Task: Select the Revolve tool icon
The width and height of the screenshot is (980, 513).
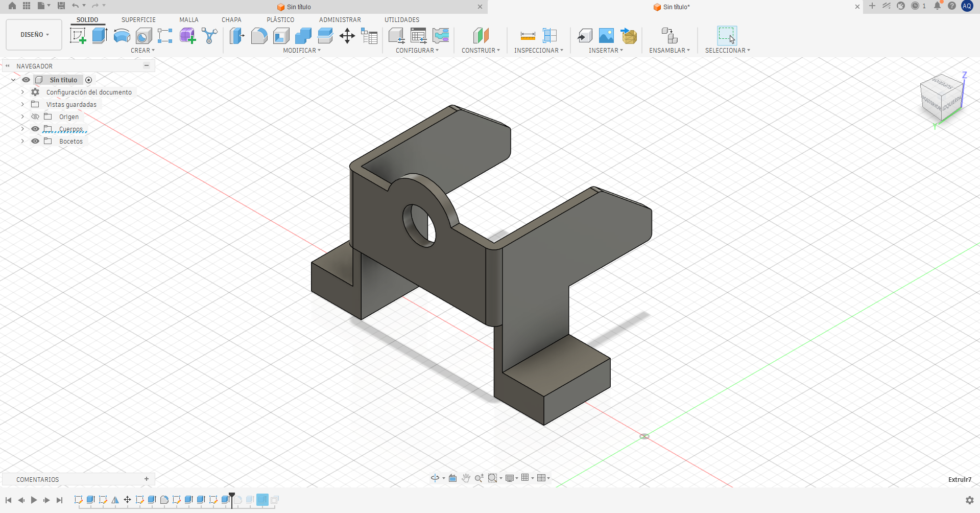Action: tap(122, 36)
